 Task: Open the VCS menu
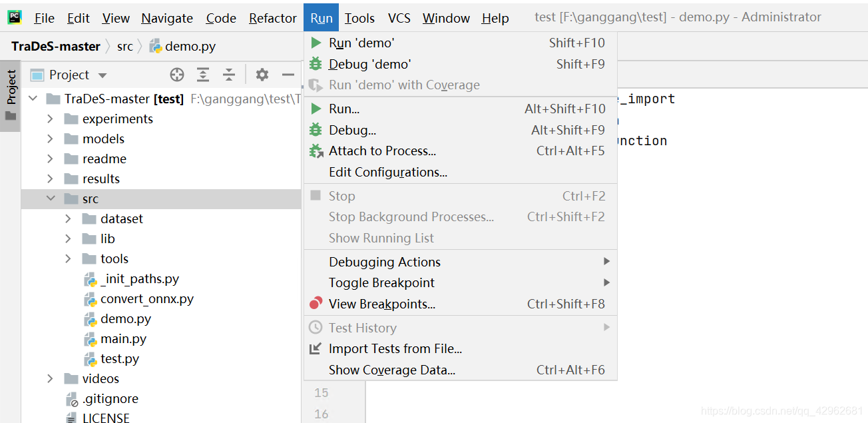click(399, 18)
